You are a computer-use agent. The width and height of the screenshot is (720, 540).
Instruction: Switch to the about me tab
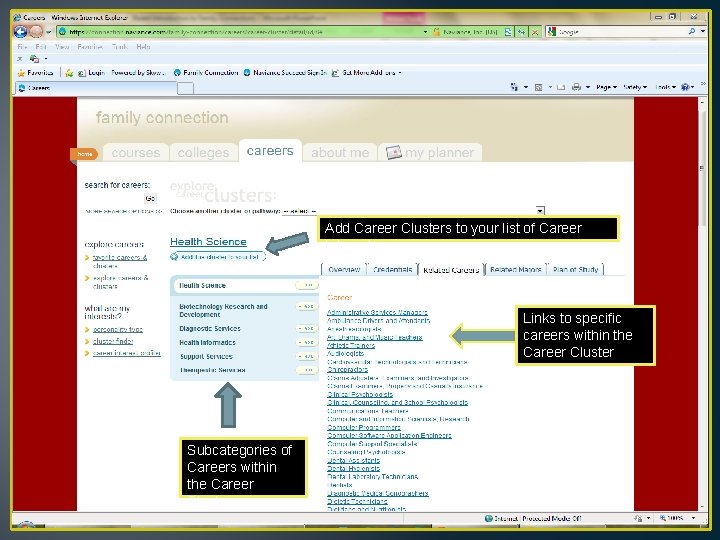[x=340, y=152]
